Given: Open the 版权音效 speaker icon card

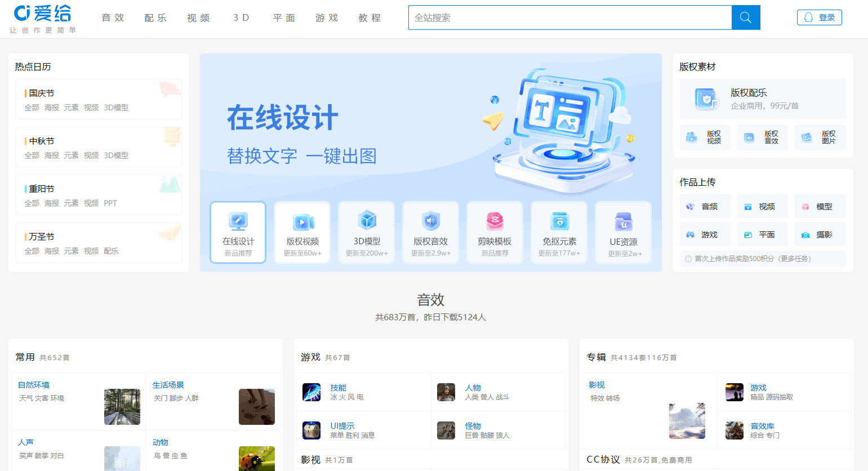Looking at the screenshot, I should pos(431,232).
